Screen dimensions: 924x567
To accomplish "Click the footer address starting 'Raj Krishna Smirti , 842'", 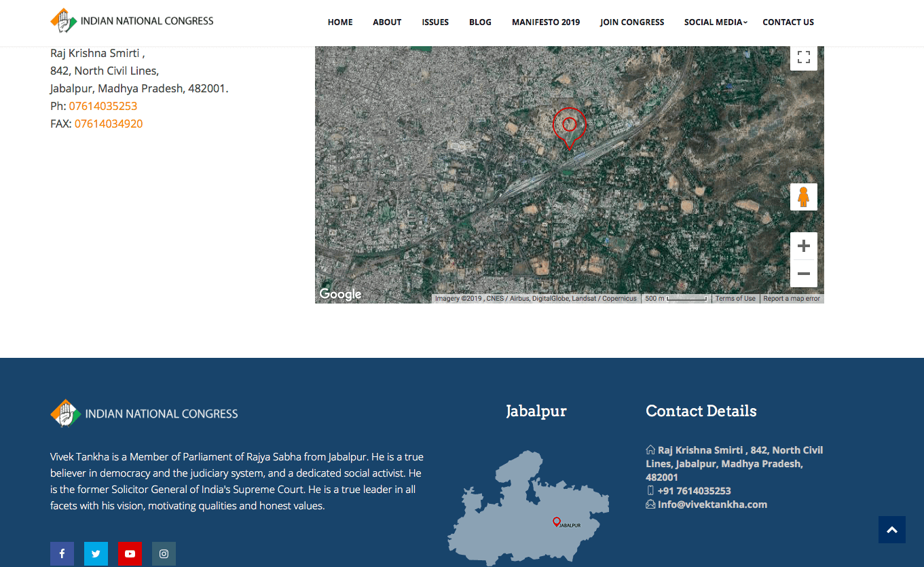I will click(735, 464).
